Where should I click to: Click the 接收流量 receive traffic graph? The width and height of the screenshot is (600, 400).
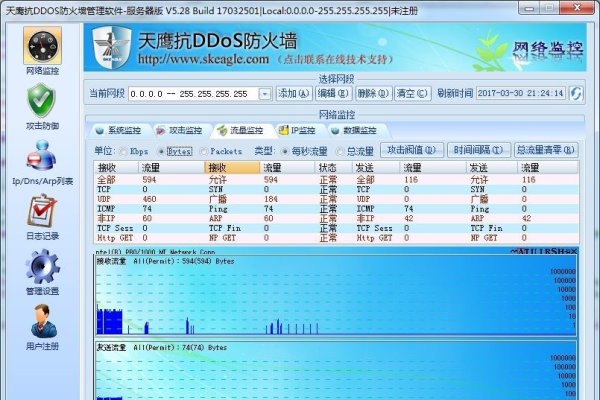coord(336,296)
